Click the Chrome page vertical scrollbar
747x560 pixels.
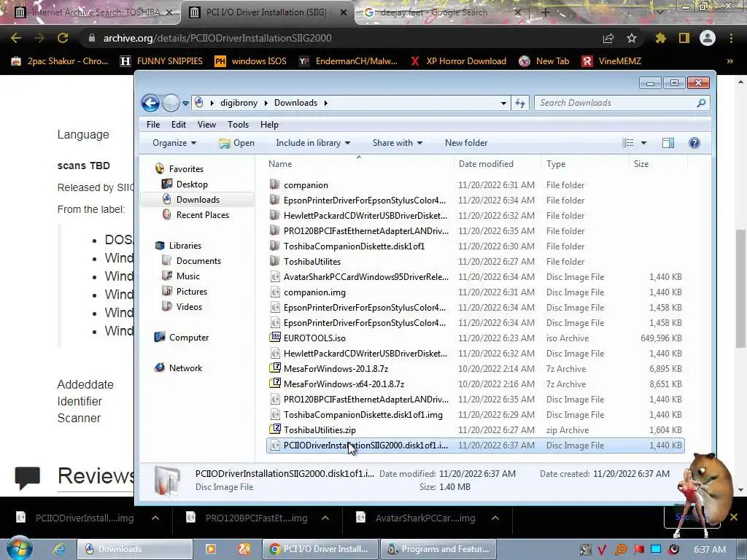740,288
